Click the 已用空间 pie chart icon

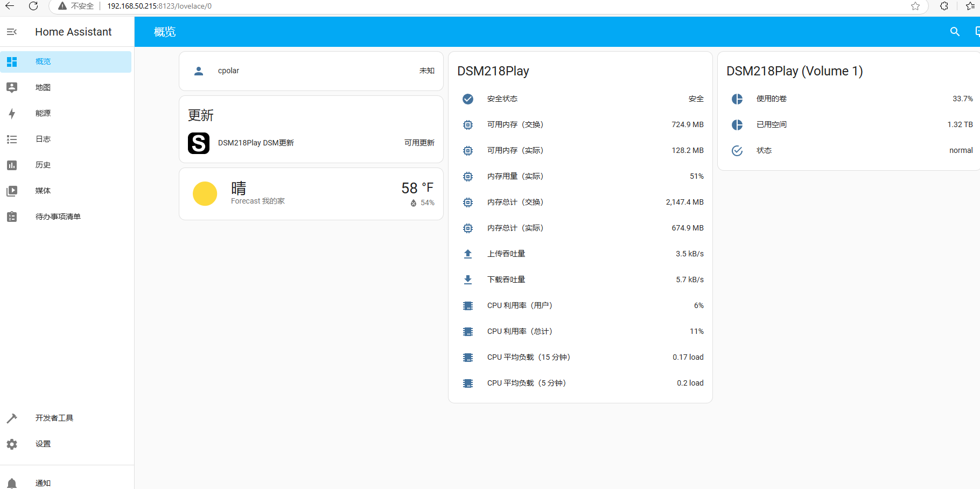(737, 125)
